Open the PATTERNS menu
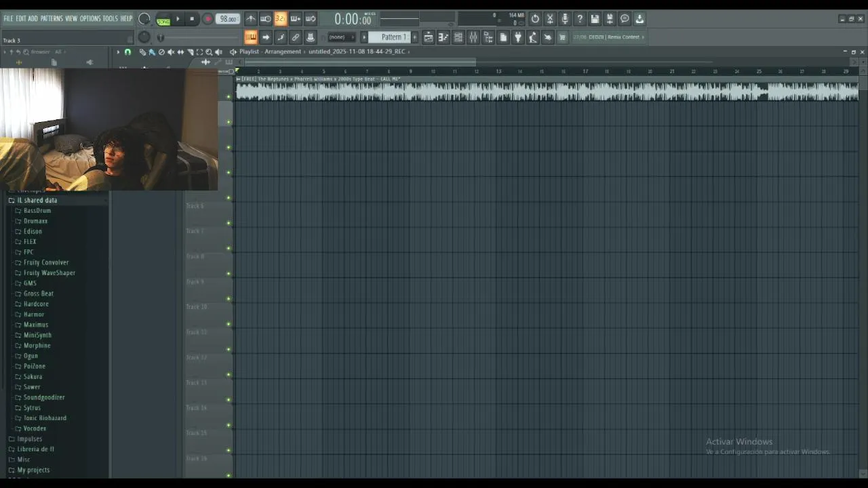868x488 pixels. pyautogui.click(x=52, y=18)
